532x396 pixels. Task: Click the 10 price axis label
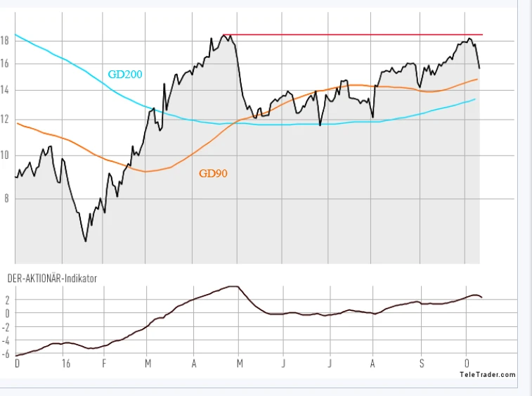point(5,155)
